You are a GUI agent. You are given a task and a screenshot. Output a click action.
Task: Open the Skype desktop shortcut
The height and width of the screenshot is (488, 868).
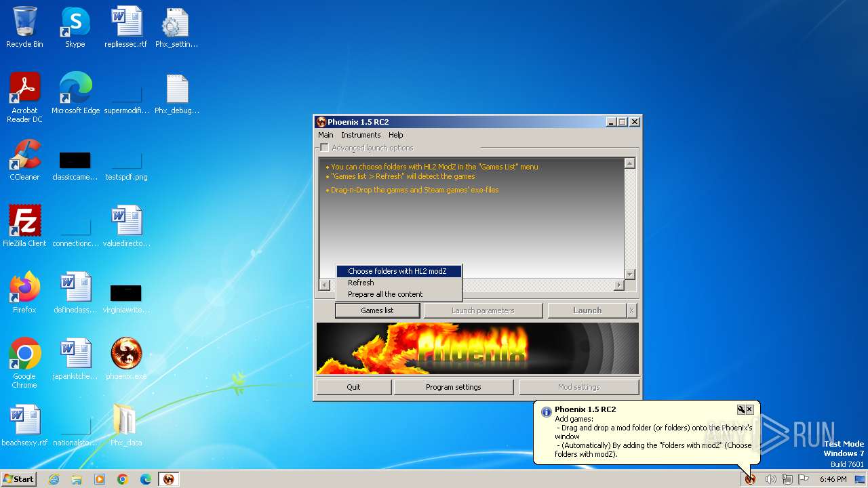pyautogui.click(x=75, y=27)
